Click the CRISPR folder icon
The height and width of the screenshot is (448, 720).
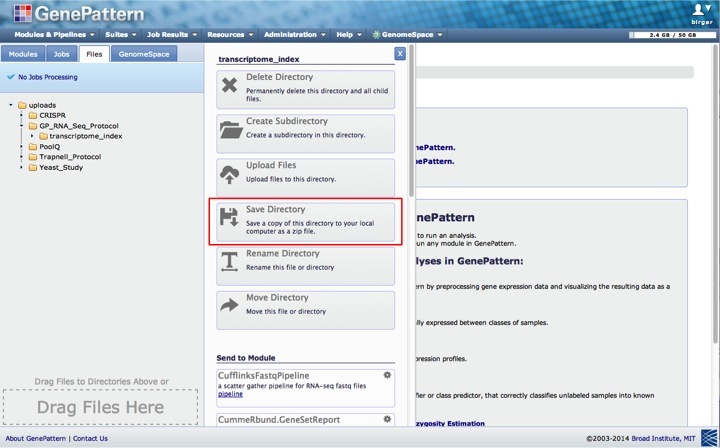[x=33, y=115]
